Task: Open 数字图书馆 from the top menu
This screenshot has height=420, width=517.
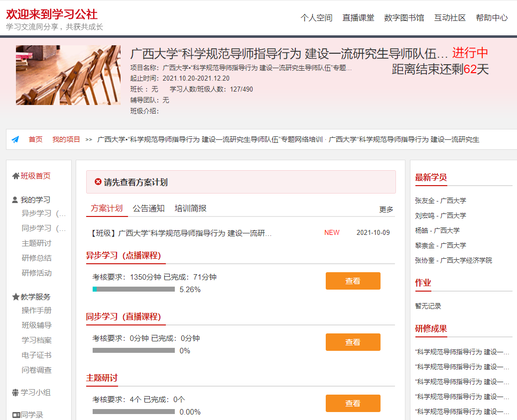Action: [x=404, y=17]
